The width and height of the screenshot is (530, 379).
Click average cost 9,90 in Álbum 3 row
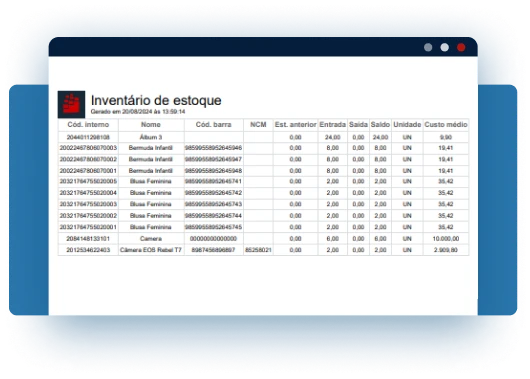(446, 137)
